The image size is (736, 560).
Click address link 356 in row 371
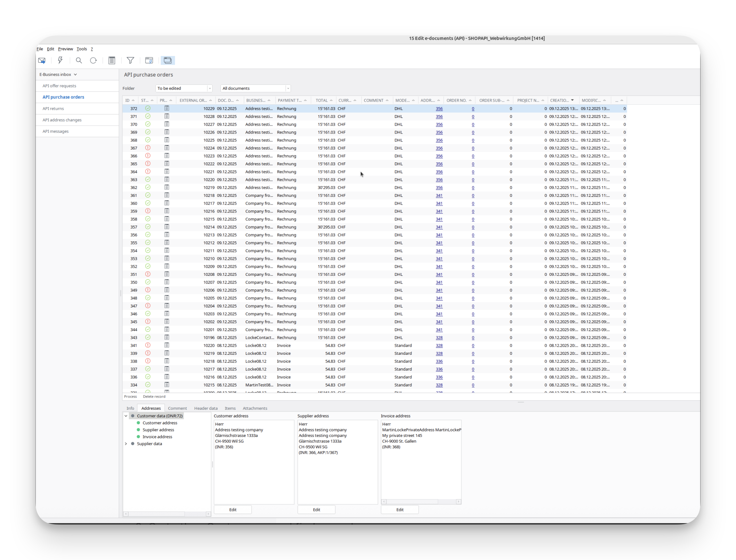(x=439, y=117)
